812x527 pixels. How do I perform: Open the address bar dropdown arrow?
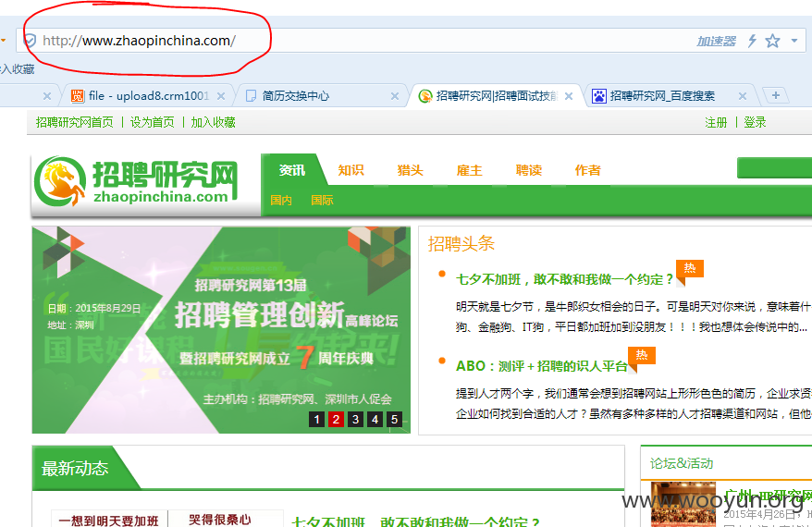click(x=794, y=41)
